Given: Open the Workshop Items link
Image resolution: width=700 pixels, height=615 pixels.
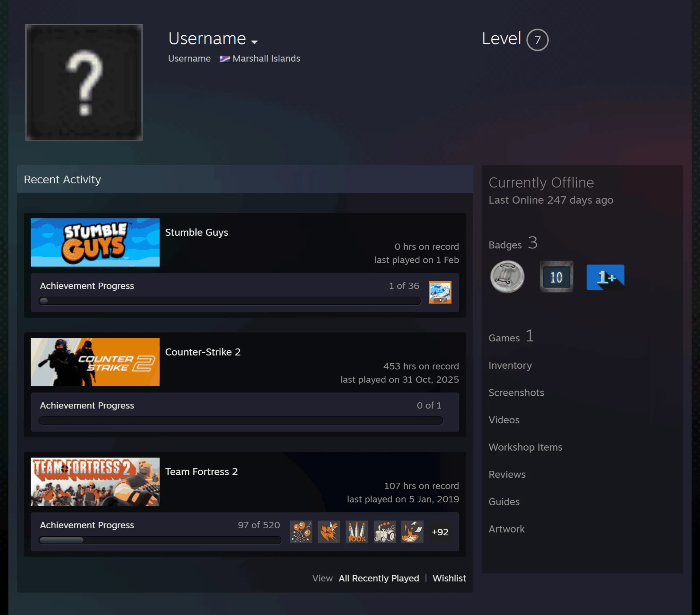Looking at the screenshot, I should (x=525, y=447).
